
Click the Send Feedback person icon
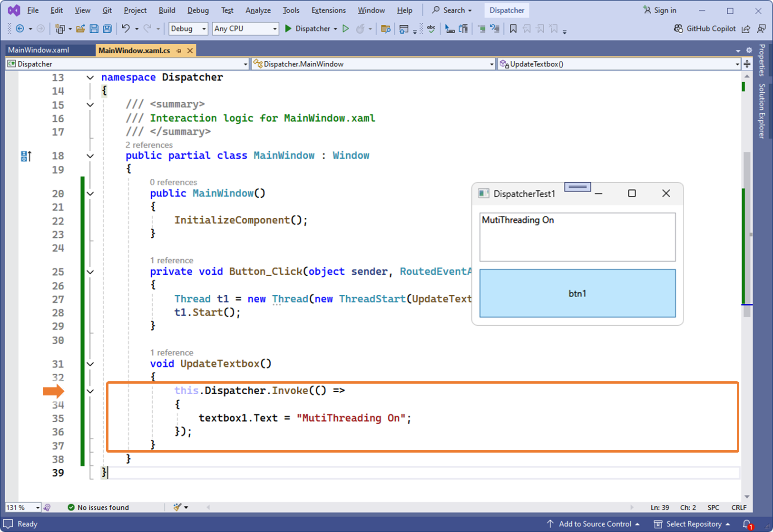[762, 29]
